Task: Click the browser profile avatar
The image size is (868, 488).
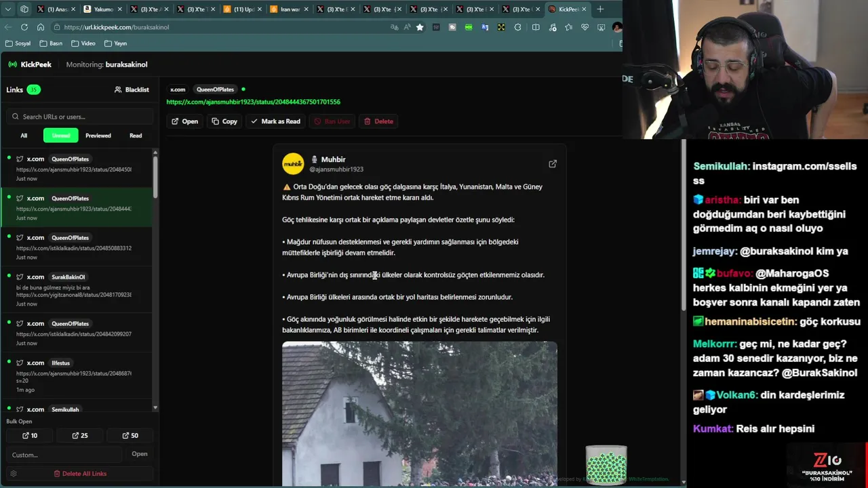Action: [616, 27]
